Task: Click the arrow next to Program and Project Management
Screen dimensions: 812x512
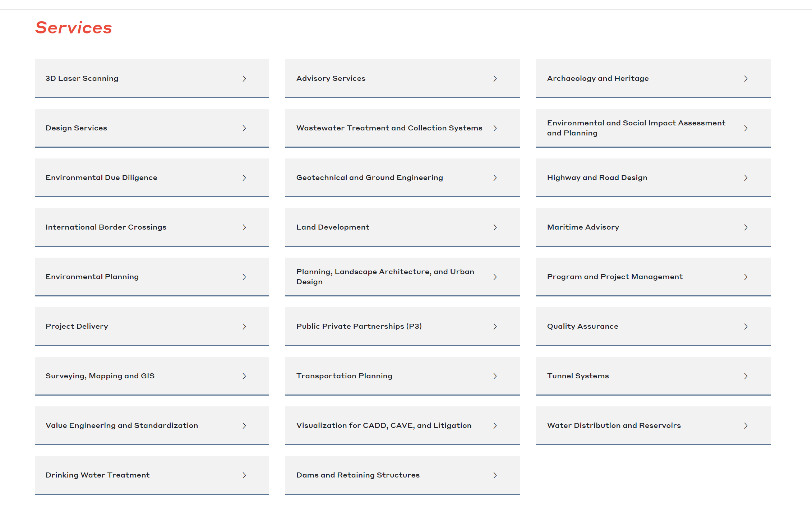Action: tap(746, 277)
